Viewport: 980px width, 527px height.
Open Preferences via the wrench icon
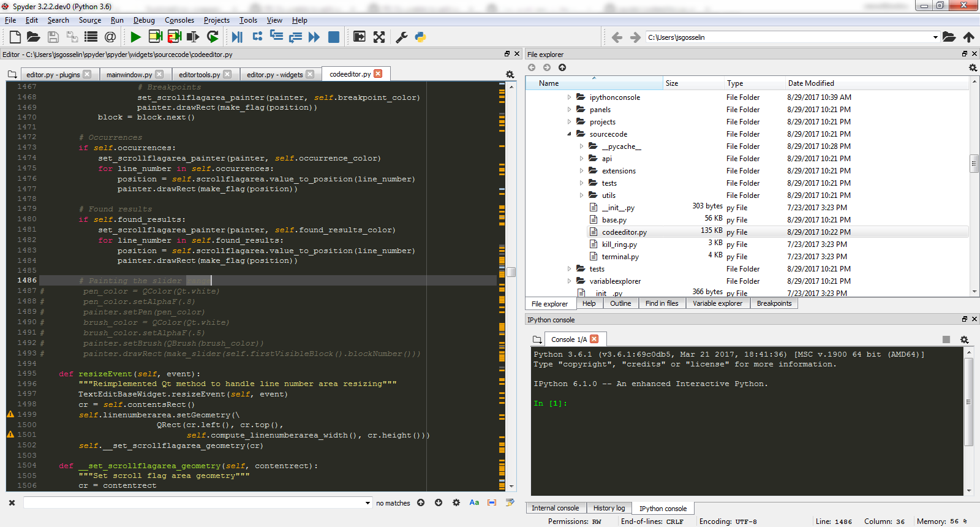(x=402, y=37)
